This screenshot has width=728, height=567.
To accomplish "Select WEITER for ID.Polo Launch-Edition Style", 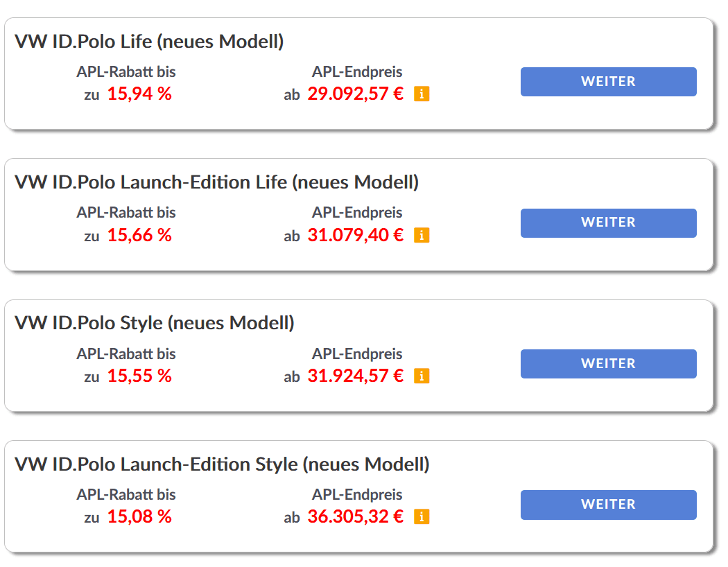I will click(608, 505).
